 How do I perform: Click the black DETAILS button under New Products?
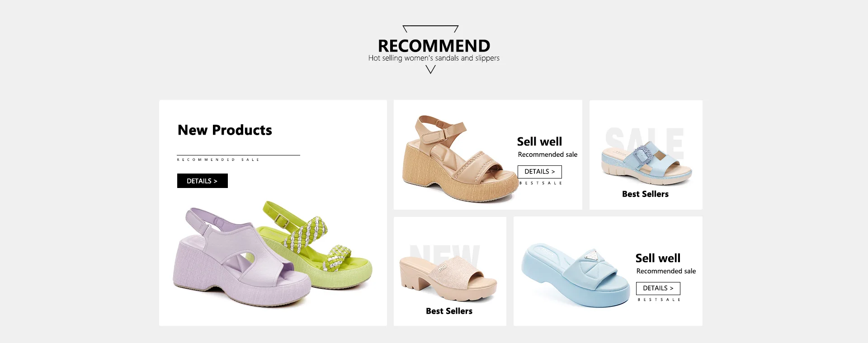click(x=203, y=181)
